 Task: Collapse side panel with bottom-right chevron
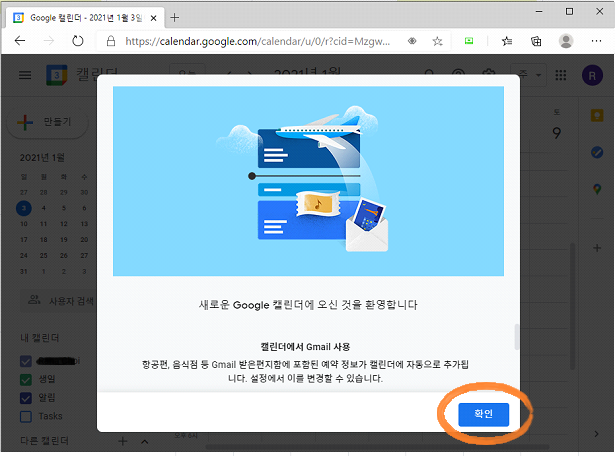[x=596, y=434]
